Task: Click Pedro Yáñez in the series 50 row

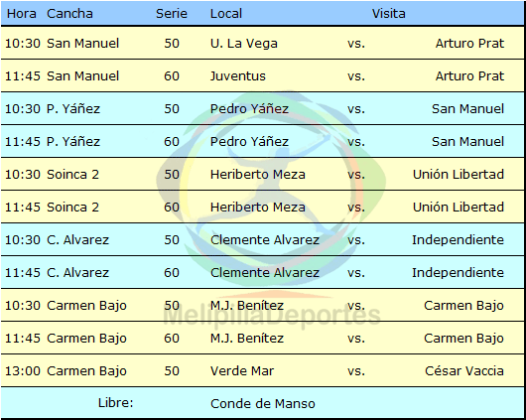Action: pyautogui.click(x=249, y=109)
